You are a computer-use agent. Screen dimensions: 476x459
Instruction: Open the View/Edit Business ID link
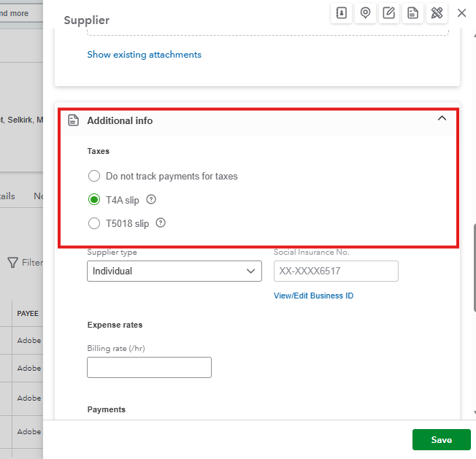pos(313,296)
